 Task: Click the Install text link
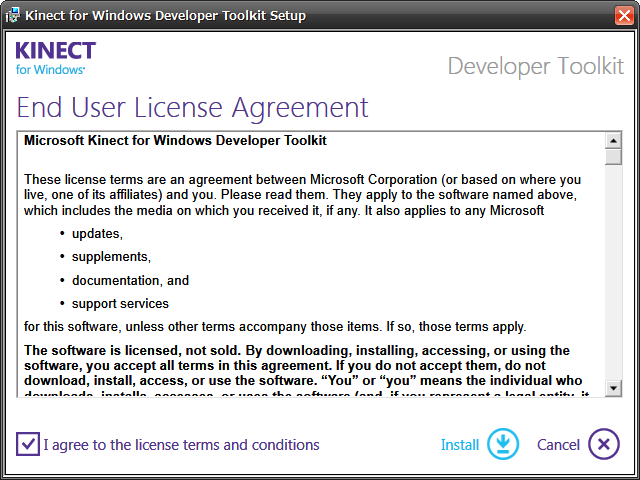[460, 444]
